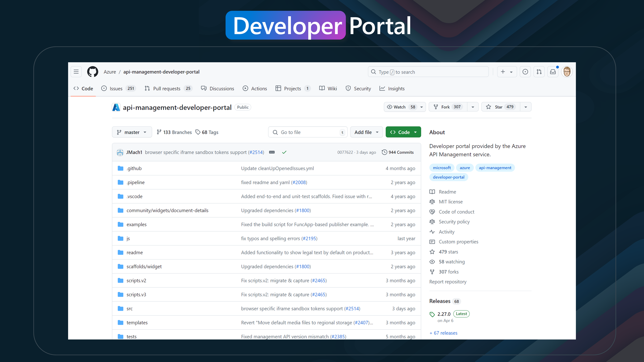
Task: Open release 2.27.0 tagged Latest
Action: (444, 314)
